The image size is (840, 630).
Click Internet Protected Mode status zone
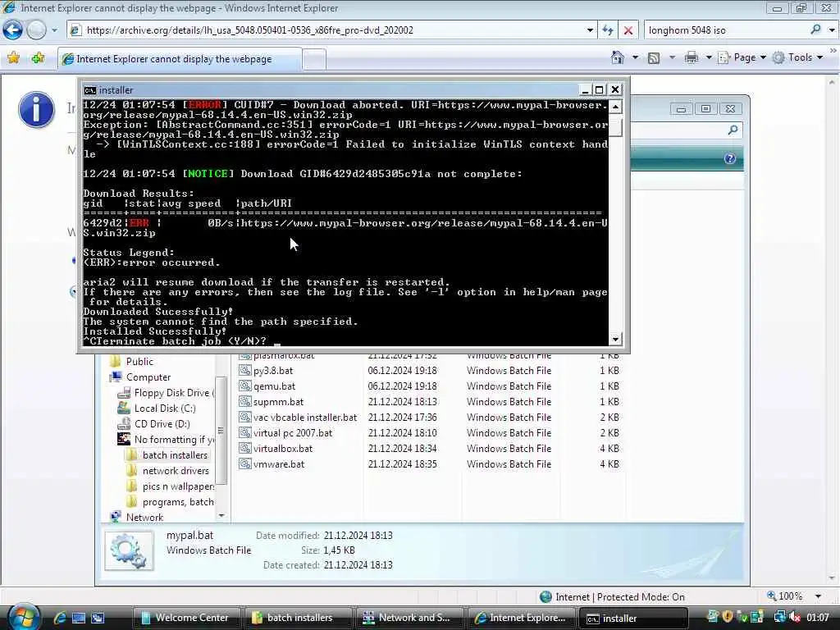tap(612, 597)
